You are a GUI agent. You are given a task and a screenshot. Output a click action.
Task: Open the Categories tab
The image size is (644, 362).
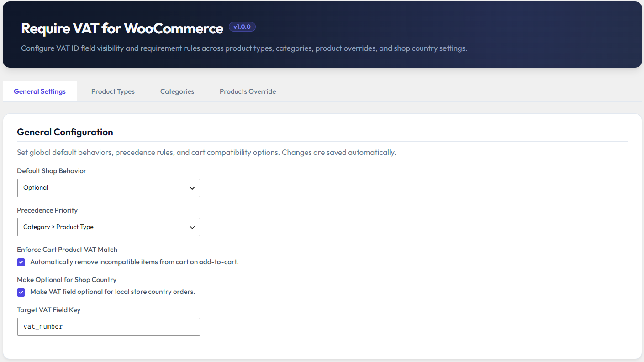(x=177, y=91)
